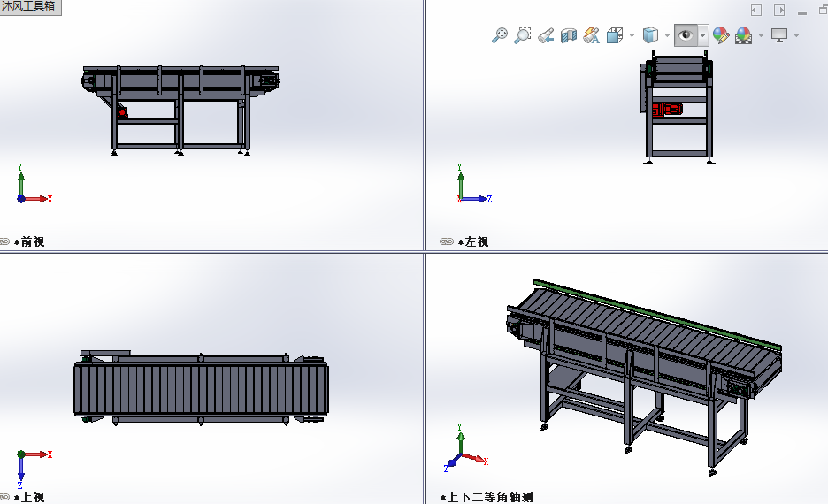Click the Zoom to Fit icon
828x504 pixels.
(x=500, y=35)
